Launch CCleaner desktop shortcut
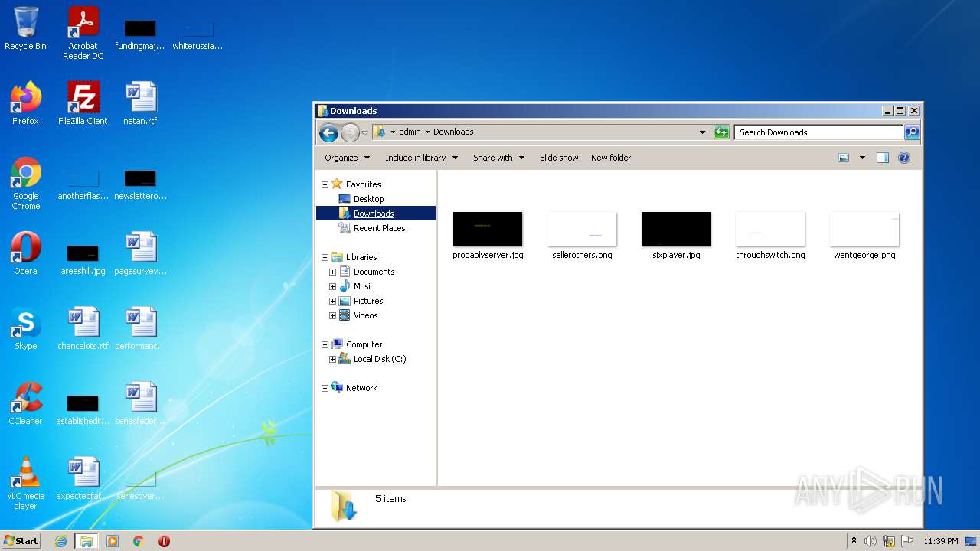This screenshot has height=551, width=980. click(25, 403)
